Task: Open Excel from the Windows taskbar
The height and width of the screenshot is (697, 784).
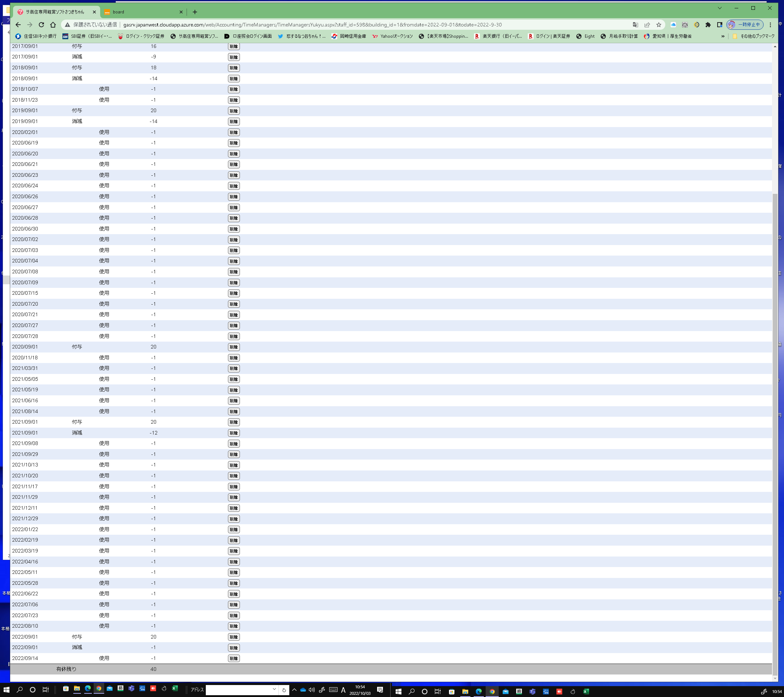Action: click(175, 689)
